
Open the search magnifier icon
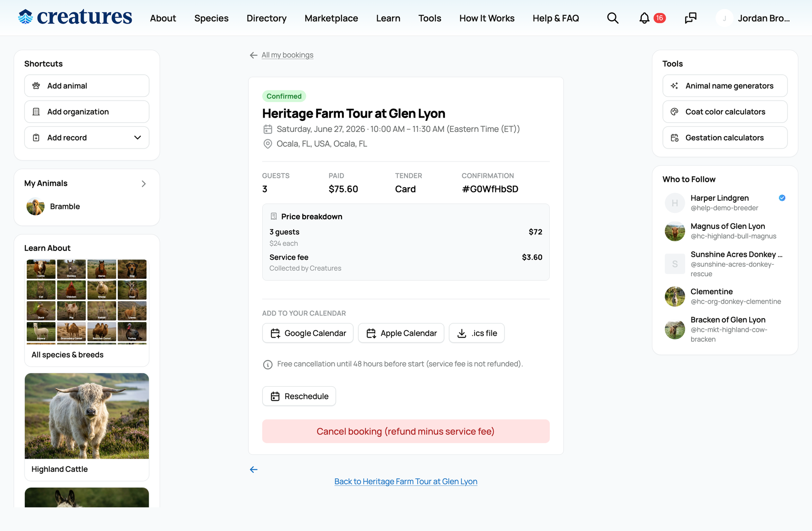[613, 18]
